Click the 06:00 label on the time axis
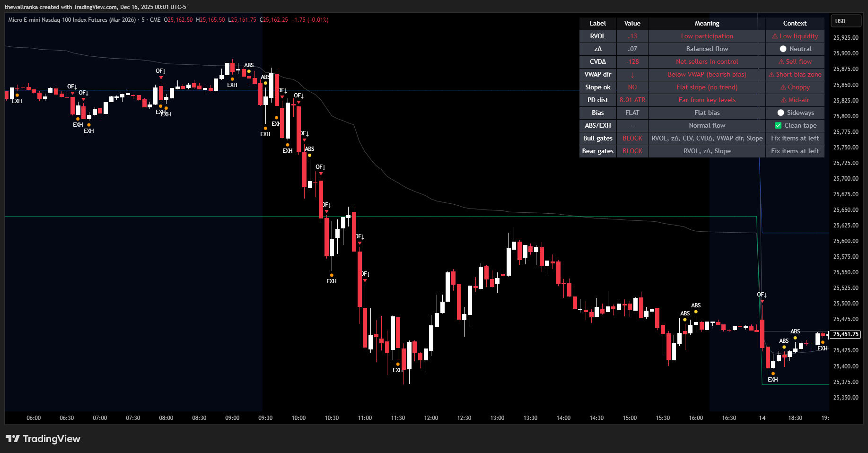 [34, 418]
